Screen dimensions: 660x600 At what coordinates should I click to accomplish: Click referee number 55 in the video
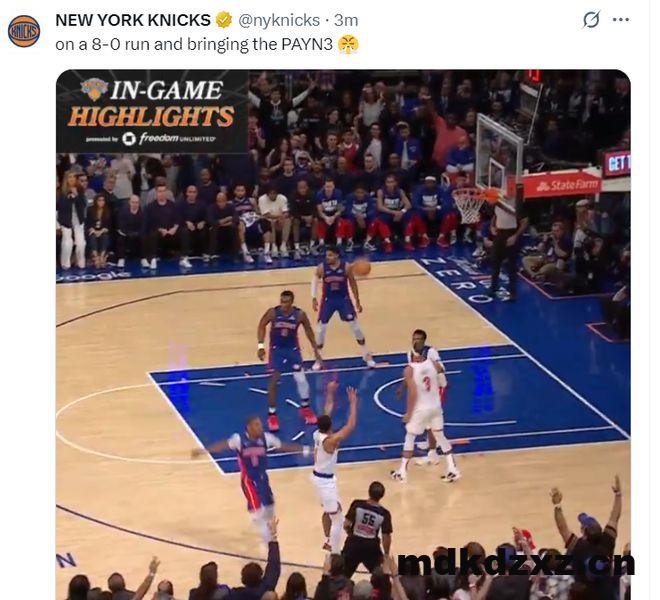[x=367, y=527]
